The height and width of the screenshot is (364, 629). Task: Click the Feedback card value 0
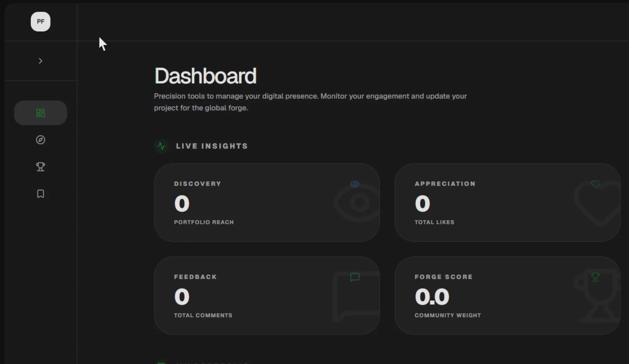click(x=182, y=297)
